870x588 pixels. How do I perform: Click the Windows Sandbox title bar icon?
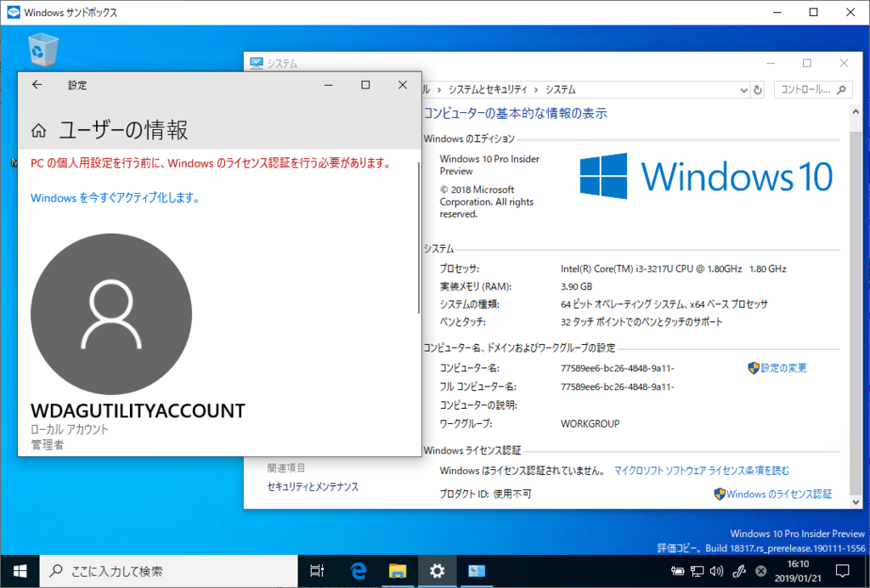pos(14,12)
